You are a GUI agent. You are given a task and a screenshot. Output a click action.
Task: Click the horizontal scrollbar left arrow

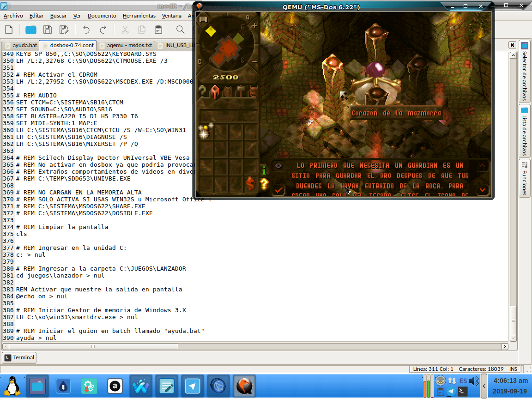[x=6, y=346]
